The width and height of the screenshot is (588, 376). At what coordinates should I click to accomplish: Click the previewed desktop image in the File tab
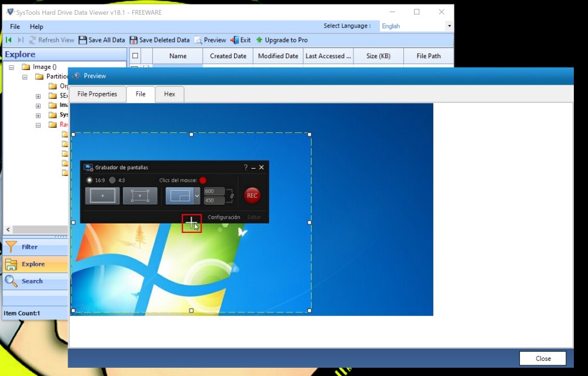point(252,209)
